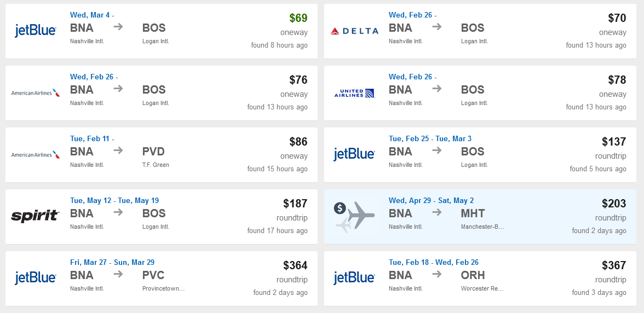
Task: Click the Delta logo on $70 flight
Action: pos(354,31)
